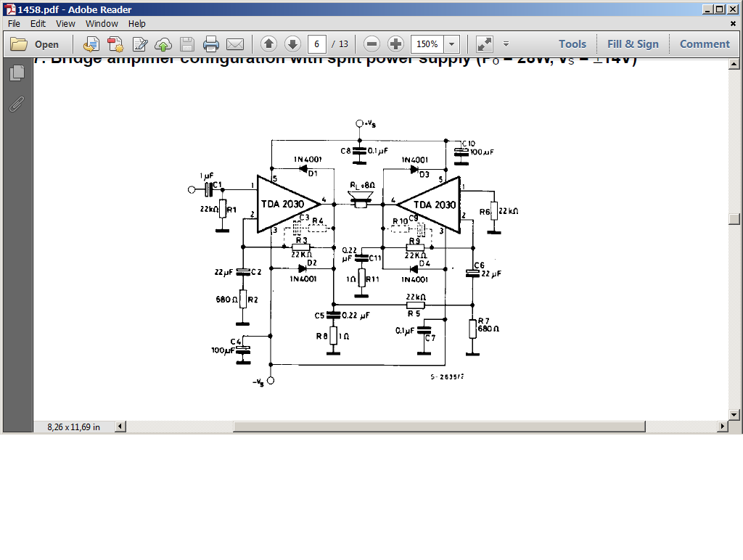Click the left TDA 2030 label
743x560 pixels.
pyautogui.click(x=283, y=204)
